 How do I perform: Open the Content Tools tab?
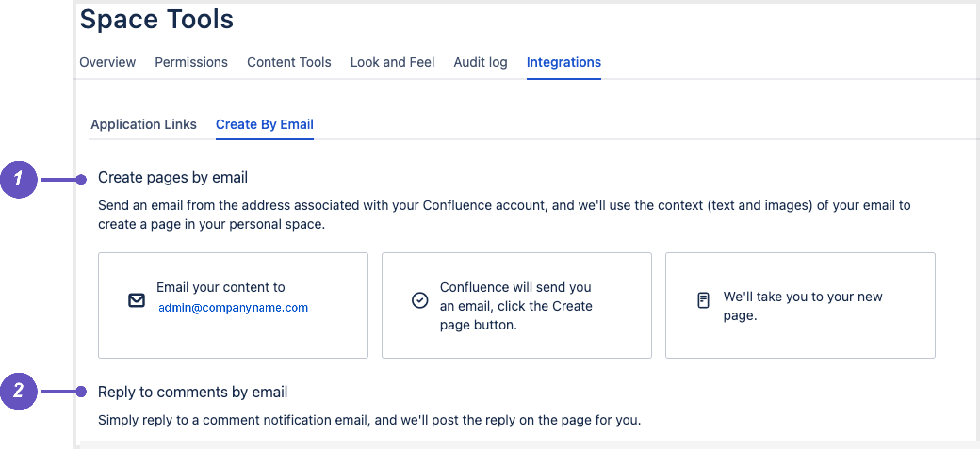click(x=289, y=62)
